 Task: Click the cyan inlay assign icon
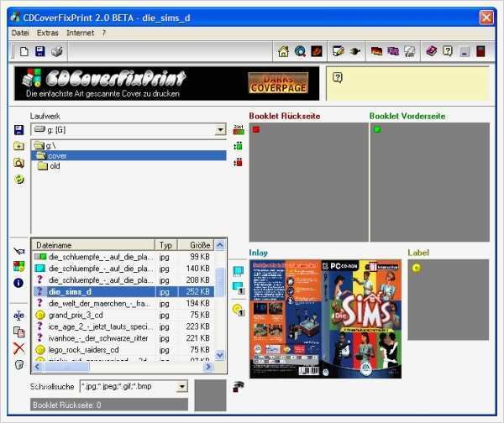click(x=239, y=271)
